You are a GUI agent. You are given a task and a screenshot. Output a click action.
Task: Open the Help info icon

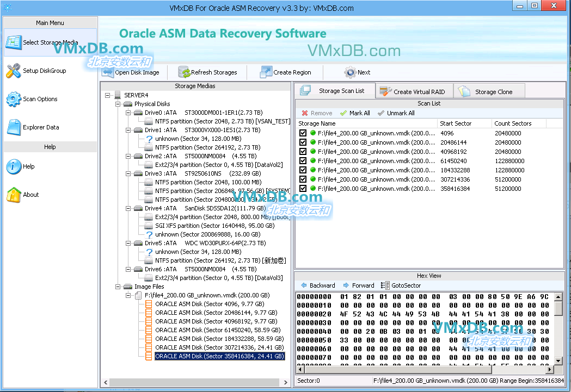(14, 166)
